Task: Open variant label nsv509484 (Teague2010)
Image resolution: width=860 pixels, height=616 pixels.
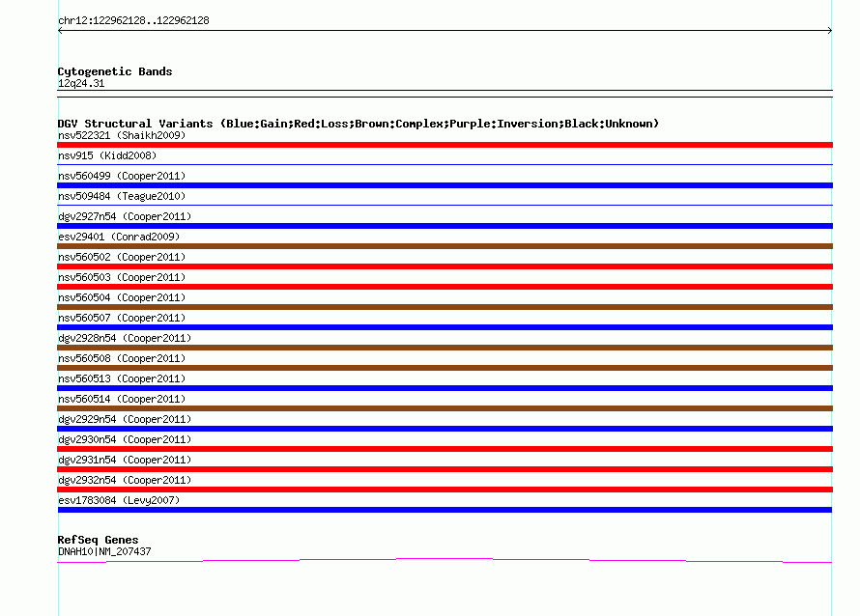Action: pos(122,196)
